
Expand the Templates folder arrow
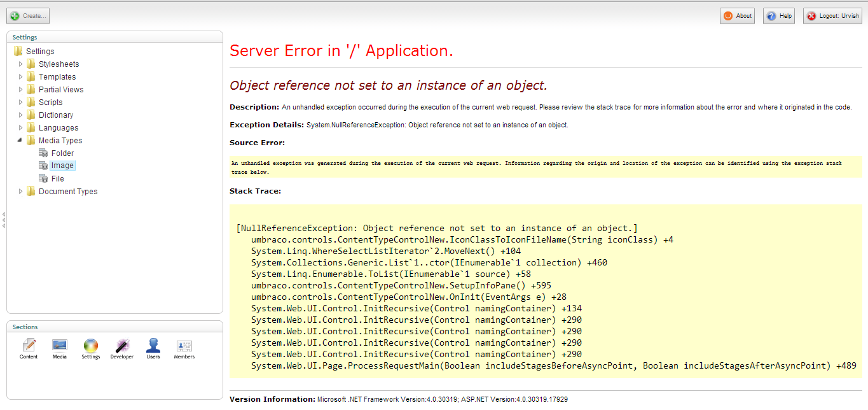tap(20, 76)
